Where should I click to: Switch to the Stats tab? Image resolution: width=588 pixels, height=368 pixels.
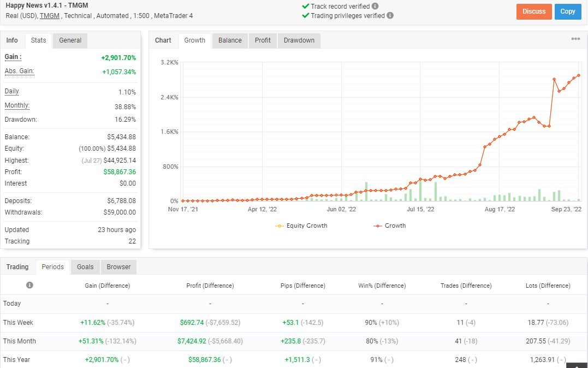click(39, 40)
